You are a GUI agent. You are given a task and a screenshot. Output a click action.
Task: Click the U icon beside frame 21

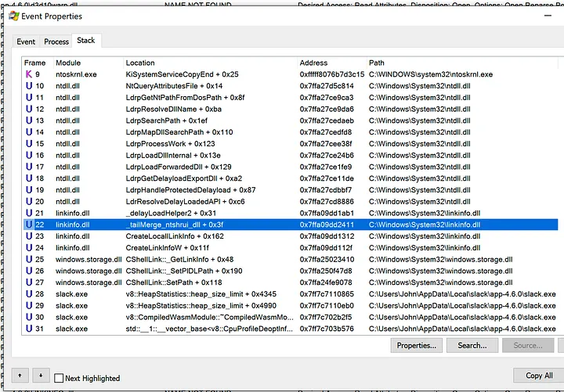click(29, 213)
